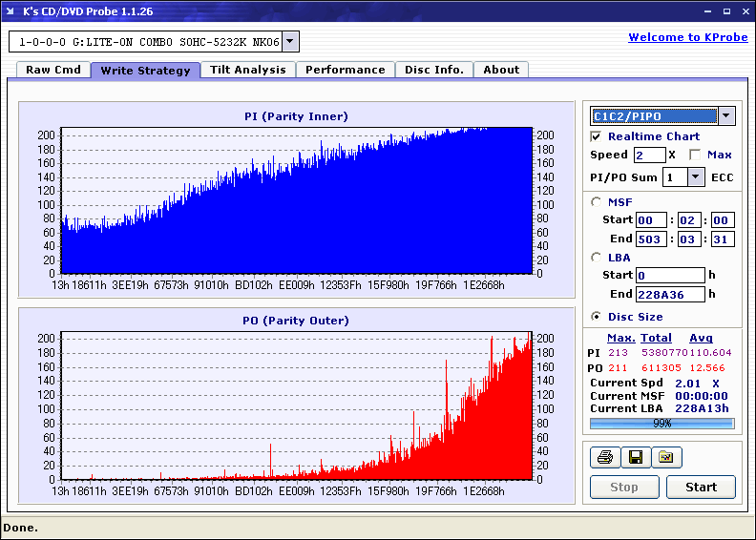Click the save floppy disk icon

click(636, 457)
